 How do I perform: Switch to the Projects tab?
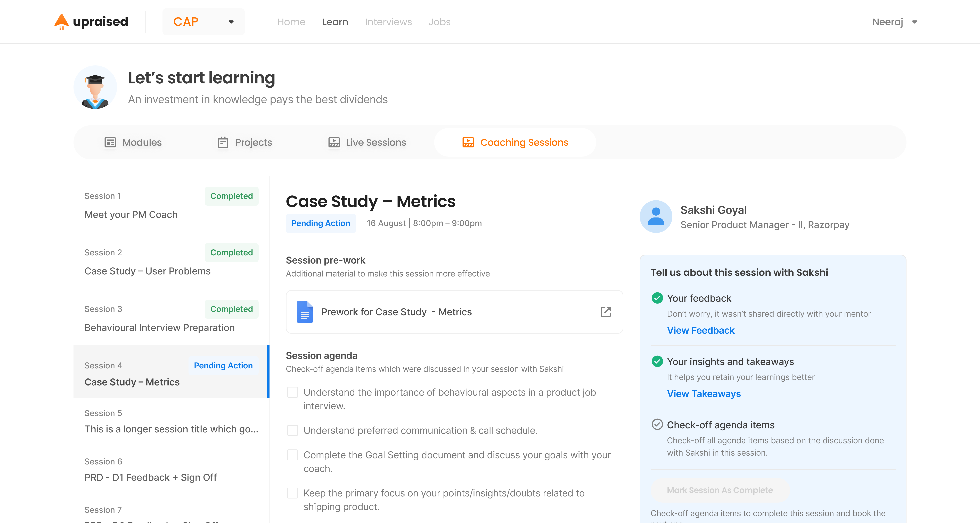point(245,142)
